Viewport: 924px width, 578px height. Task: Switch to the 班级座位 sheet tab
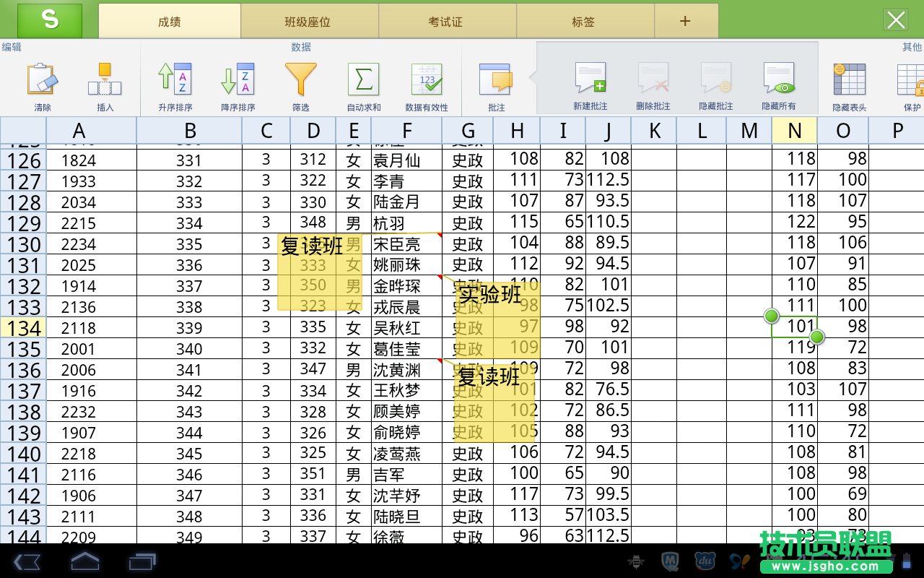point(308,21)
